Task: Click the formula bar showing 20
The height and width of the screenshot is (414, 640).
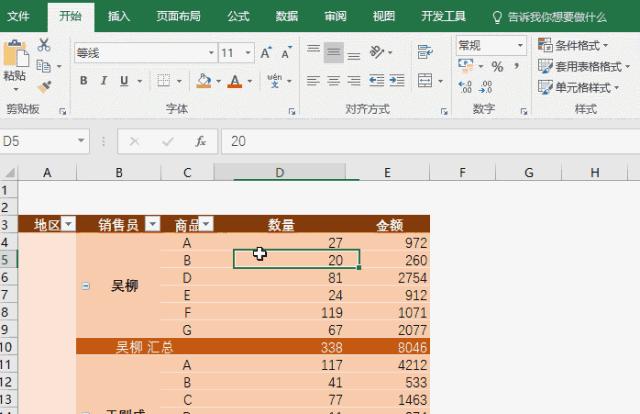Action: tap(431, 141)
